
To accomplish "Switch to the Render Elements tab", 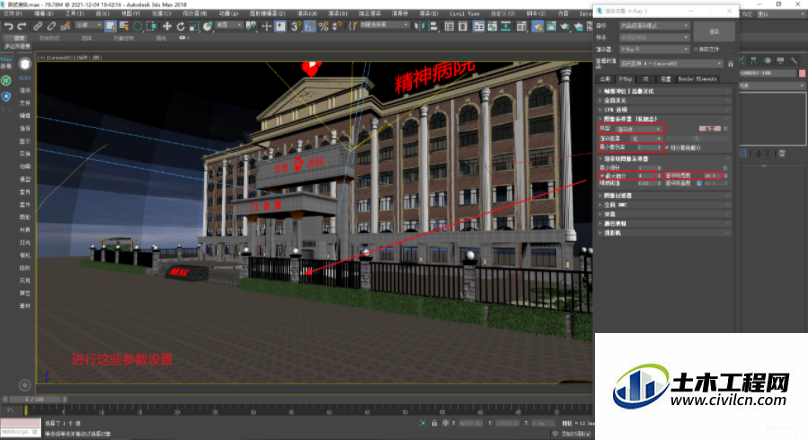I will (697, 79).
